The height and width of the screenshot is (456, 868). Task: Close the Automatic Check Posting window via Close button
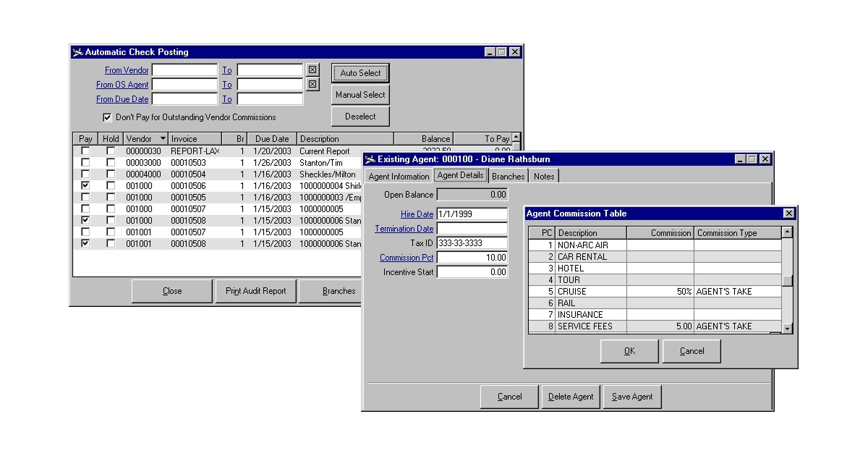pyautogui.click(x=172, y=291)
